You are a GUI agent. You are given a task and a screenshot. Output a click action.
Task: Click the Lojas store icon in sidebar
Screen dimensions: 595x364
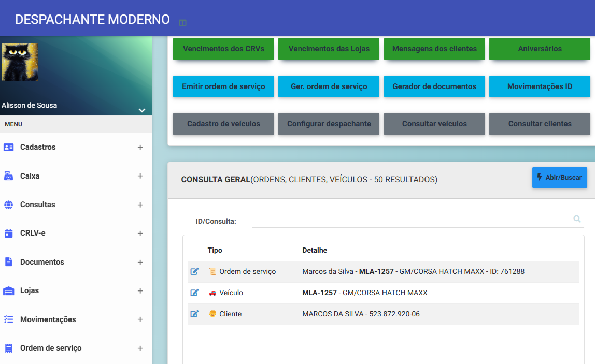(x=8, y=291)
